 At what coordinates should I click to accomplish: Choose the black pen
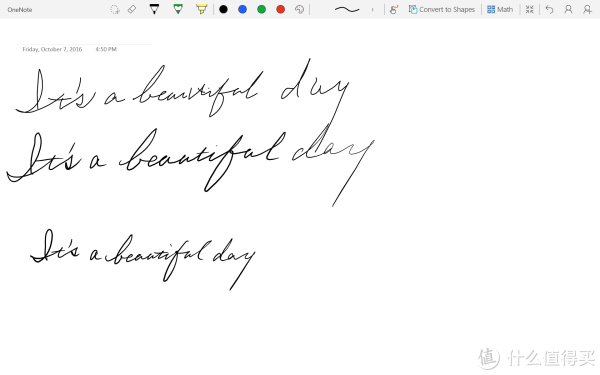click(x=154, y=9)
